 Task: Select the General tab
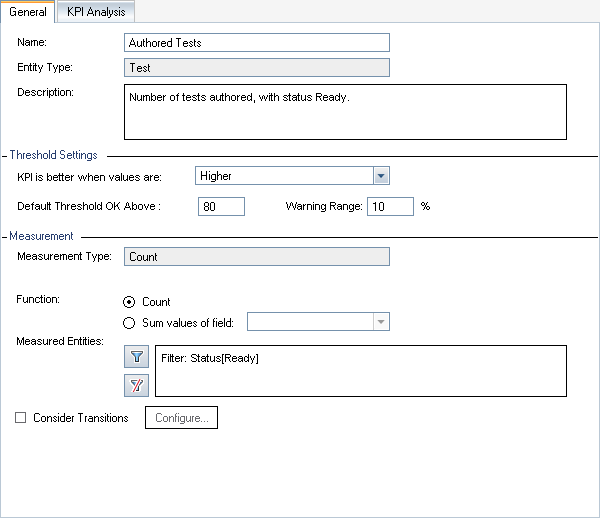pos(28,12)
